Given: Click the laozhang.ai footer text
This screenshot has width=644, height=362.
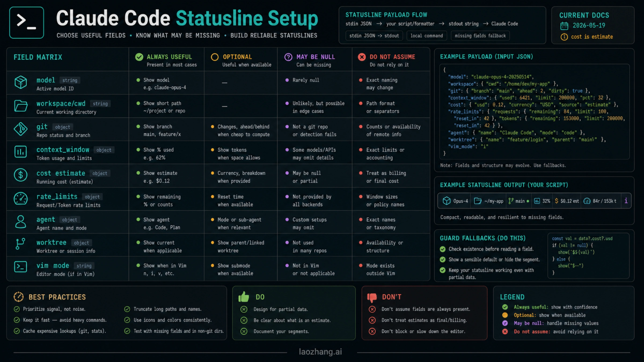Looking at the screenshot, I should point(320,352).
